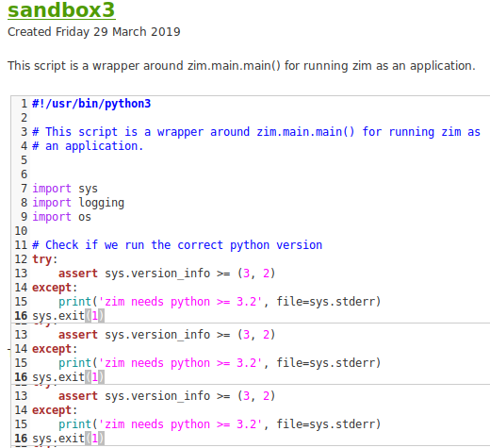Click "except:" in the third code block
The image size is (490, 448).
pyautogui.click(x=55, y=410)
